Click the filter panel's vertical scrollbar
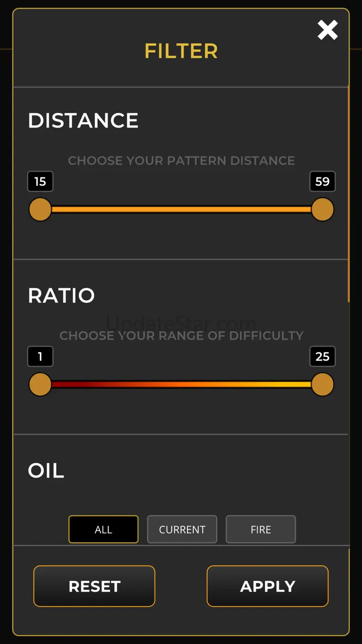Viewport: 362px width, 644px height. coord(349,195)
